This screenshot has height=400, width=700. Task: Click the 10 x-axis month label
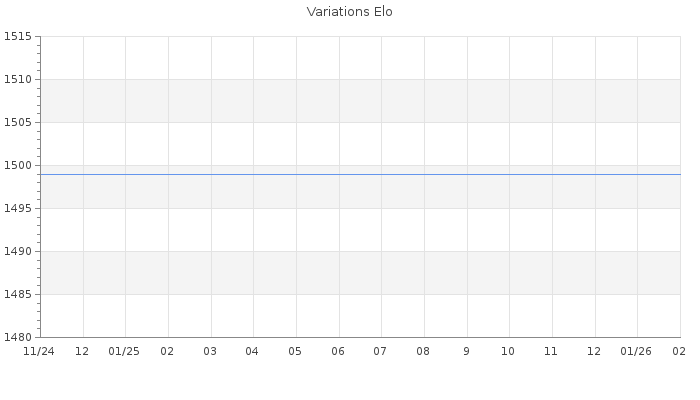(x=508, y=352)
